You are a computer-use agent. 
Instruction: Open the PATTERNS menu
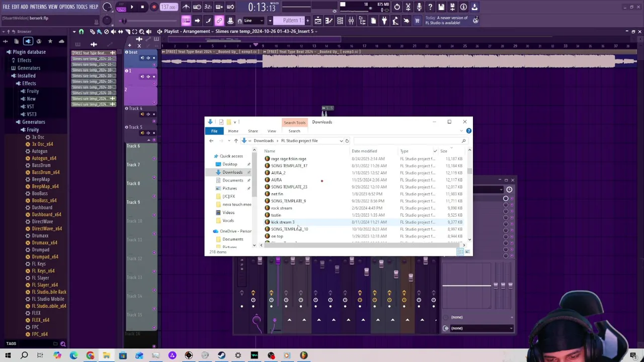38,7
